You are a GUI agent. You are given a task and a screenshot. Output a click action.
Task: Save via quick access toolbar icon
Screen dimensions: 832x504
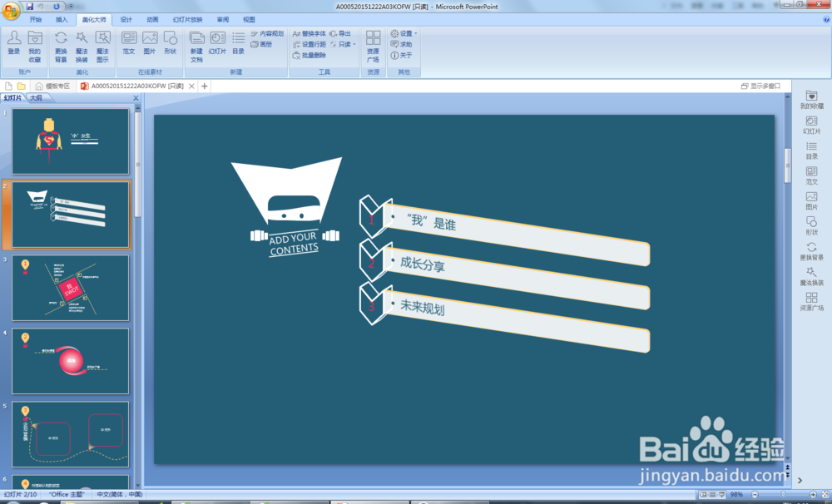tap(30, 7)
